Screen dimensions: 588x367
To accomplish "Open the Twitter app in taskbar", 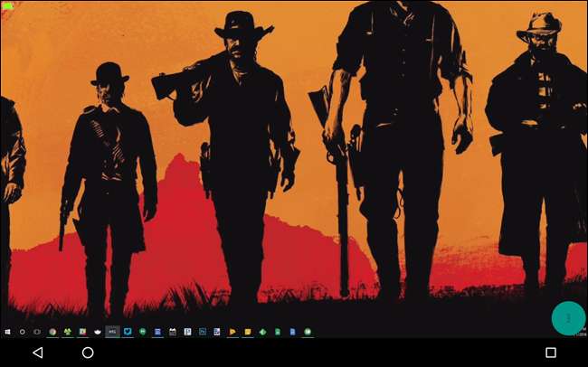I will [x=128, y=332].
